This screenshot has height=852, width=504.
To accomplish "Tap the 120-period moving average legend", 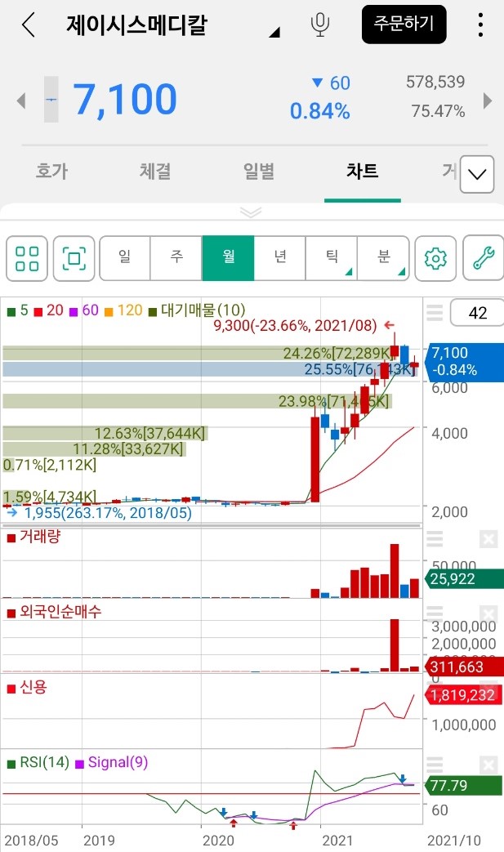I will click(x=123, y=310).
